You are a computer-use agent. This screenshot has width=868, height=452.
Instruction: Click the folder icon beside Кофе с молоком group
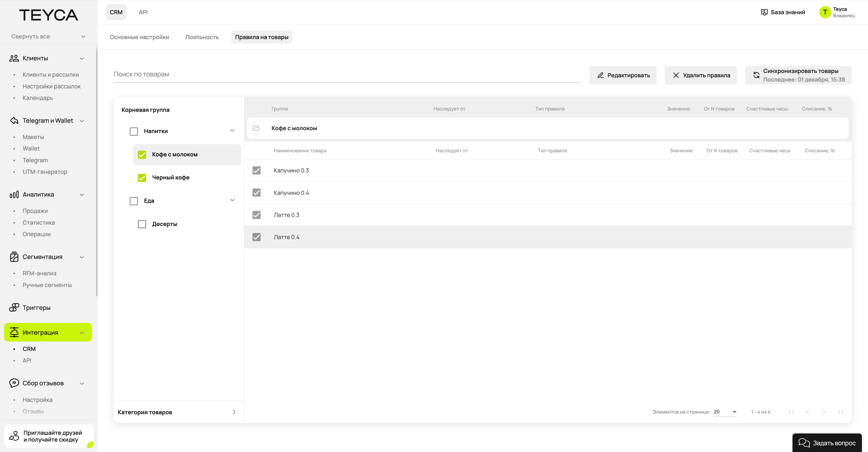(x=256, y=128)
